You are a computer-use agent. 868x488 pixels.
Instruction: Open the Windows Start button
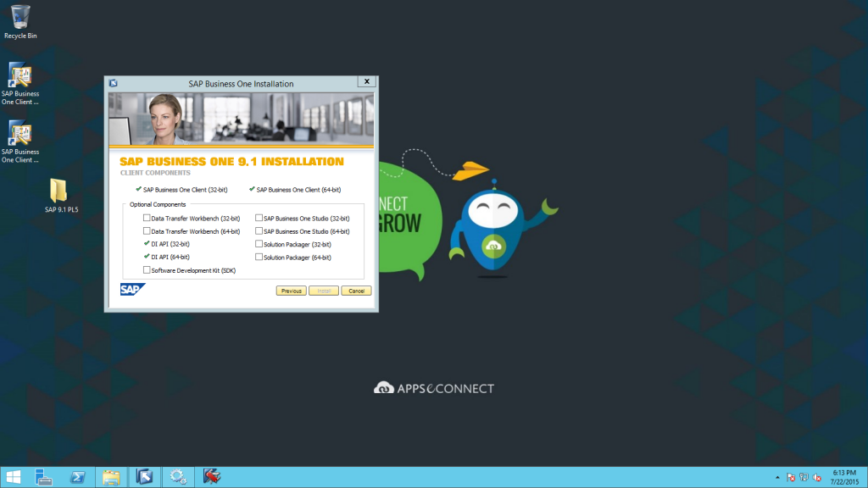[x=14, y=477]
